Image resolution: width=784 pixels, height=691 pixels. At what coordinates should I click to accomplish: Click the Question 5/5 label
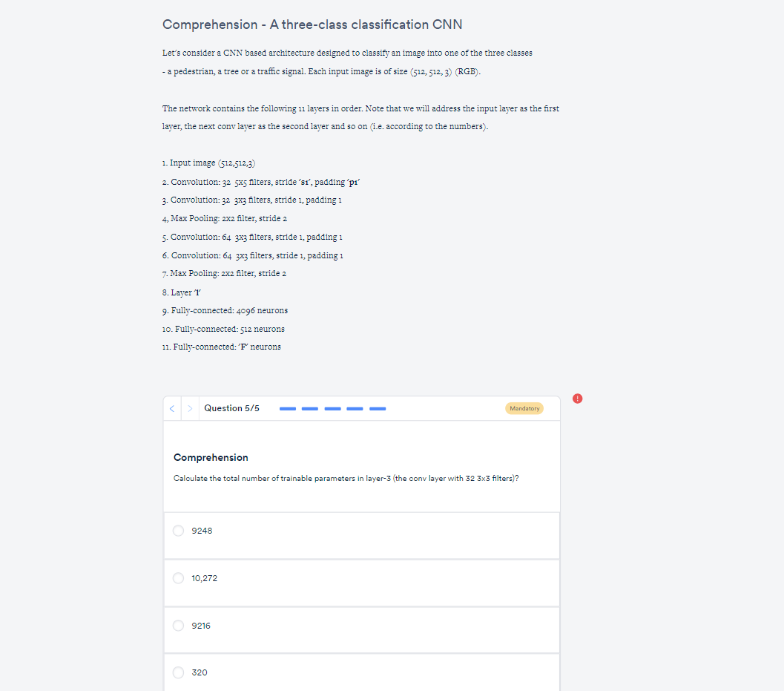(231, 407)
